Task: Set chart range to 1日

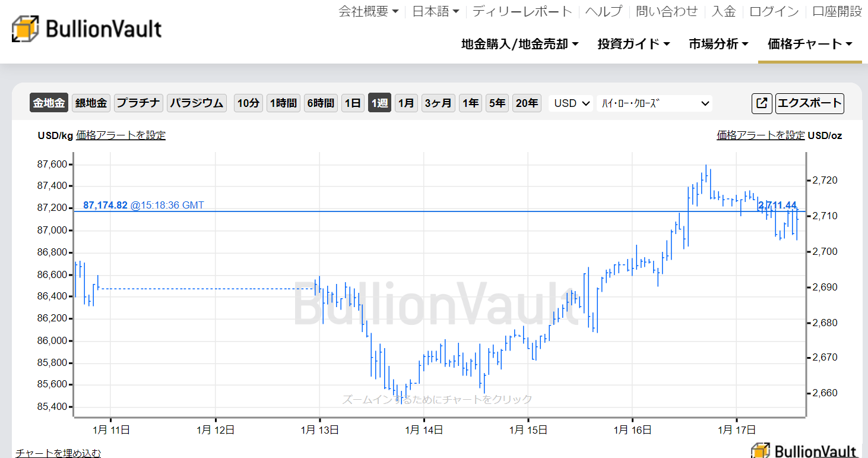Action: (x=353, y=103)
